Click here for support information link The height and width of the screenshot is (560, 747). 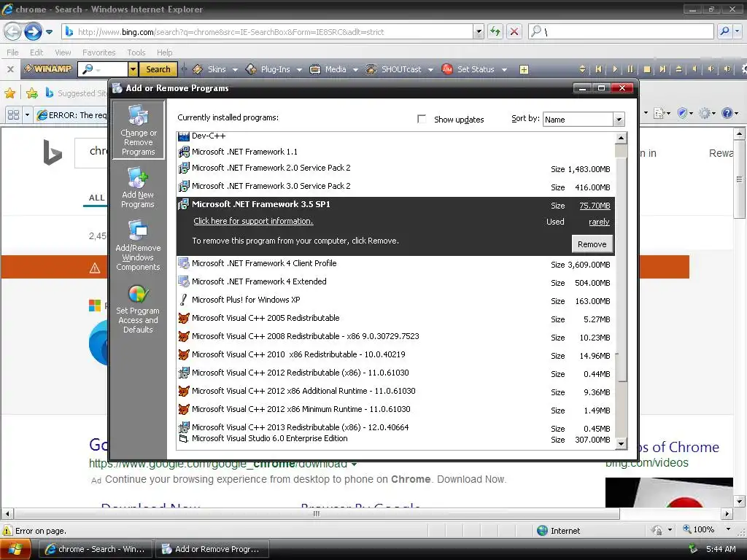[253, 221]
